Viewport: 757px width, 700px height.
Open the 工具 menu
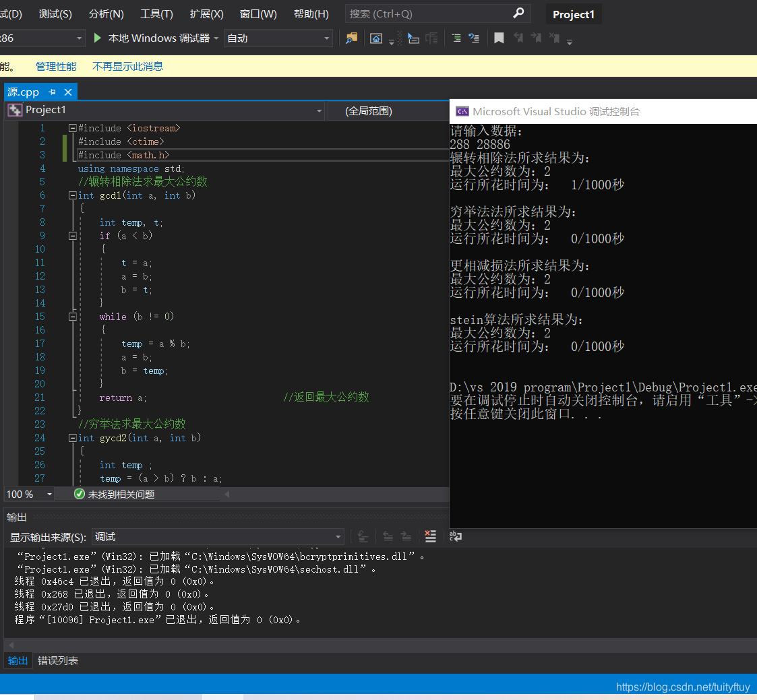(156, 13)
